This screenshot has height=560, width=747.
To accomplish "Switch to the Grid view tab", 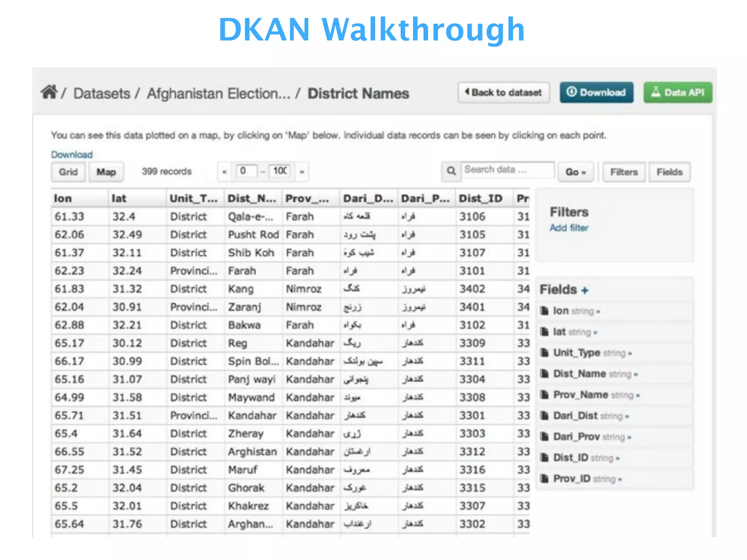I will point(68,172).
